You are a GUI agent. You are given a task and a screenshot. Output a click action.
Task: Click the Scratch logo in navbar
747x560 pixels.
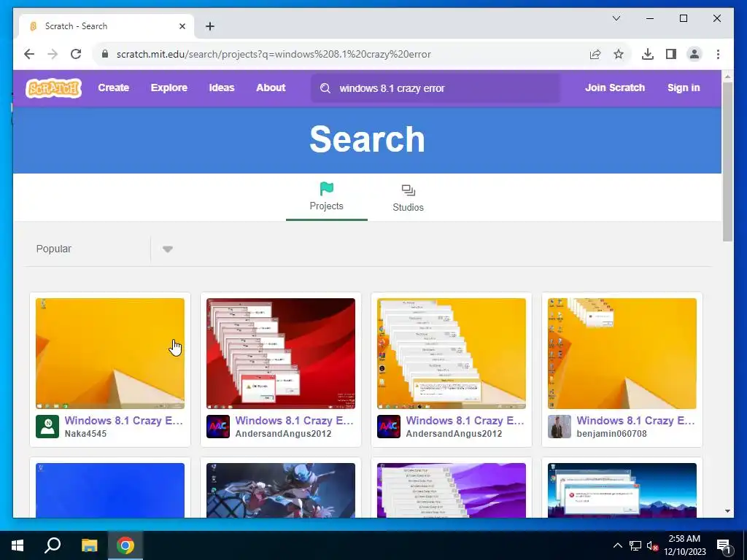point(53,88)
